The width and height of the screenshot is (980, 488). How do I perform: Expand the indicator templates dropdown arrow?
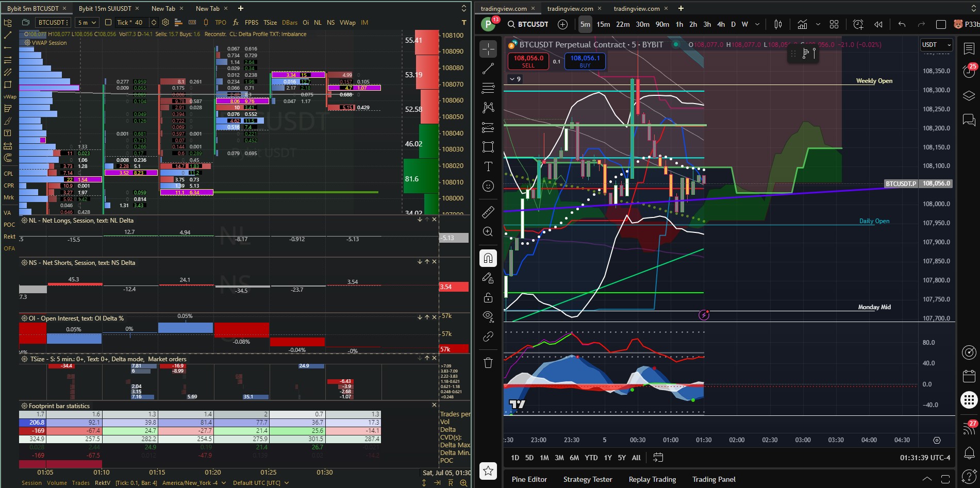point(818,24)
